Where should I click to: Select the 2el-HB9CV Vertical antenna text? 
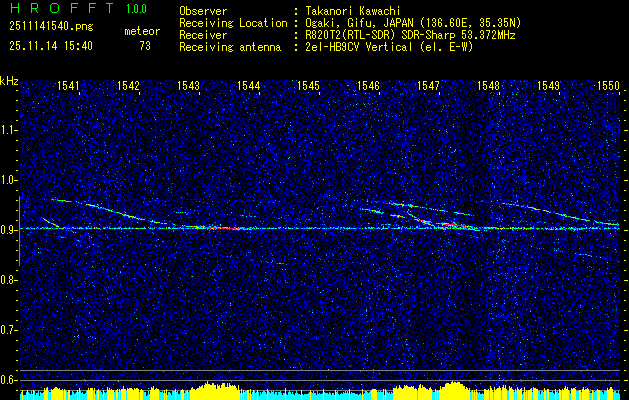(x=389, y=47)
